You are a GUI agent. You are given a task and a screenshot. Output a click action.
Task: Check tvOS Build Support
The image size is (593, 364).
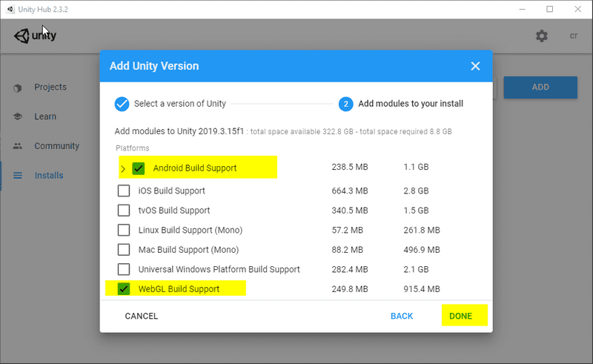coord(124,211)
